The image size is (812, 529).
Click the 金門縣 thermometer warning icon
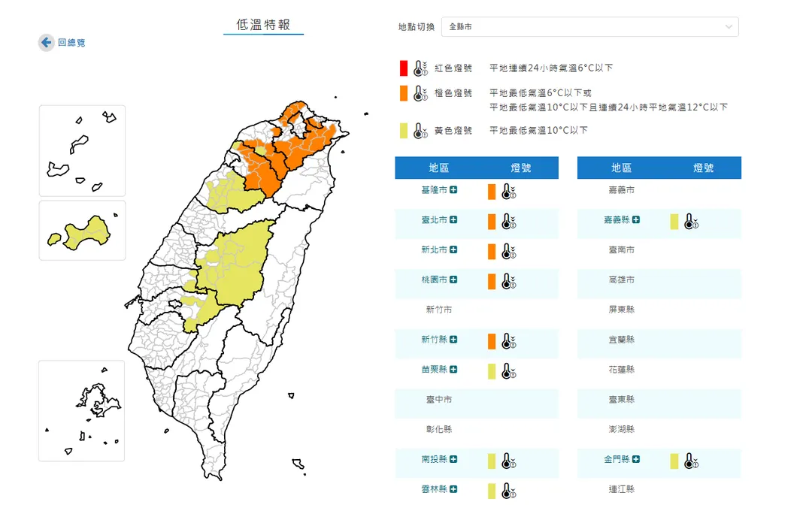tap(691, 461)
